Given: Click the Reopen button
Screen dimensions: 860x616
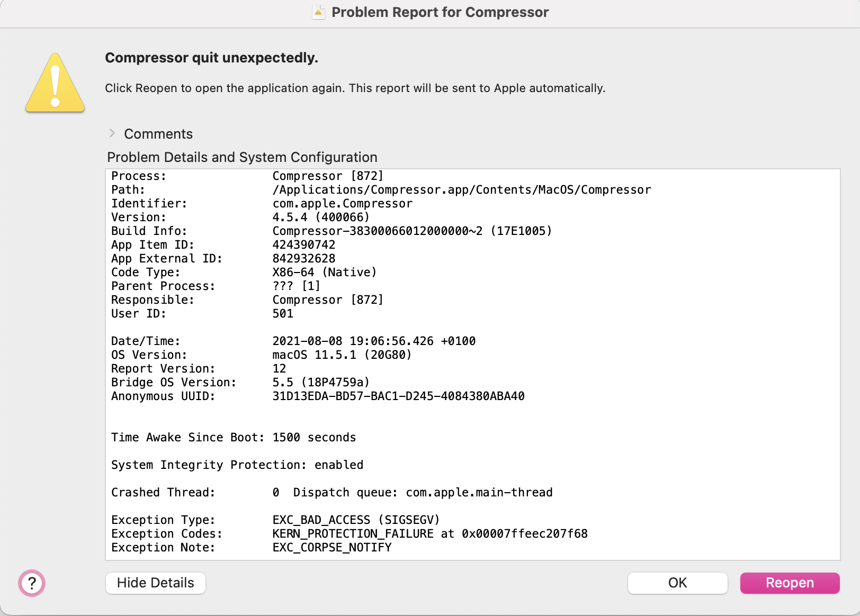Looking at the screenshot, I should [x=790, y=583].
